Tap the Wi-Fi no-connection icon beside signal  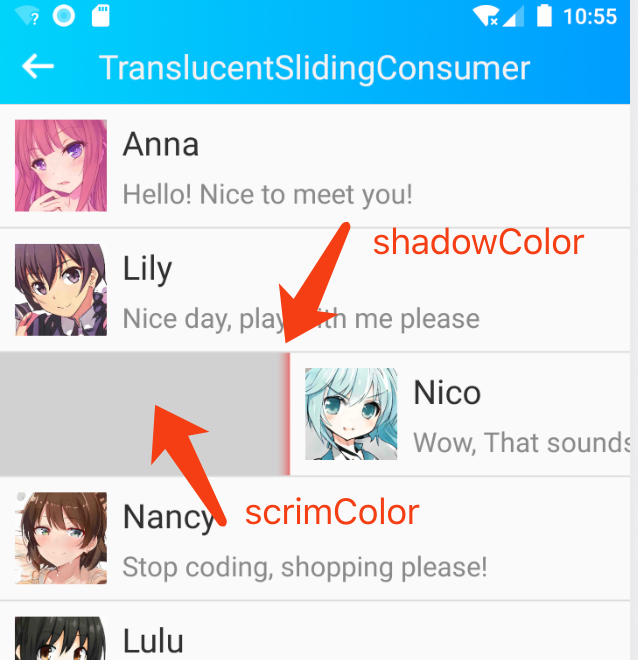coord(486,16)
